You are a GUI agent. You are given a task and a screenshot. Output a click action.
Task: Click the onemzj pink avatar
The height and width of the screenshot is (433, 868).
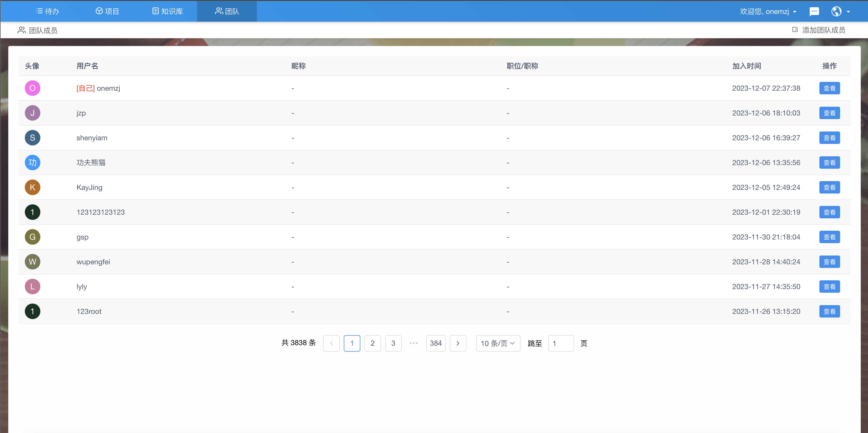(32, 88)
